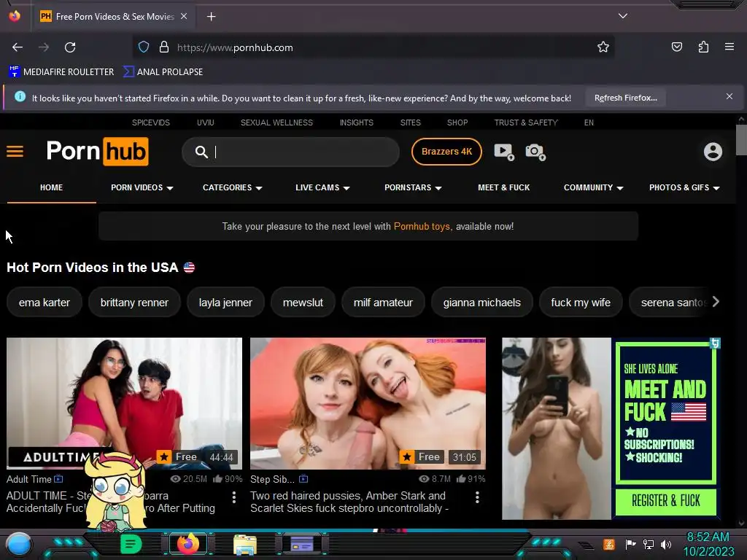Image resolution: width=747 pixels, height=560 pixels.
Task: Open the Trust & Safety top link
Action: pos(526,122)
